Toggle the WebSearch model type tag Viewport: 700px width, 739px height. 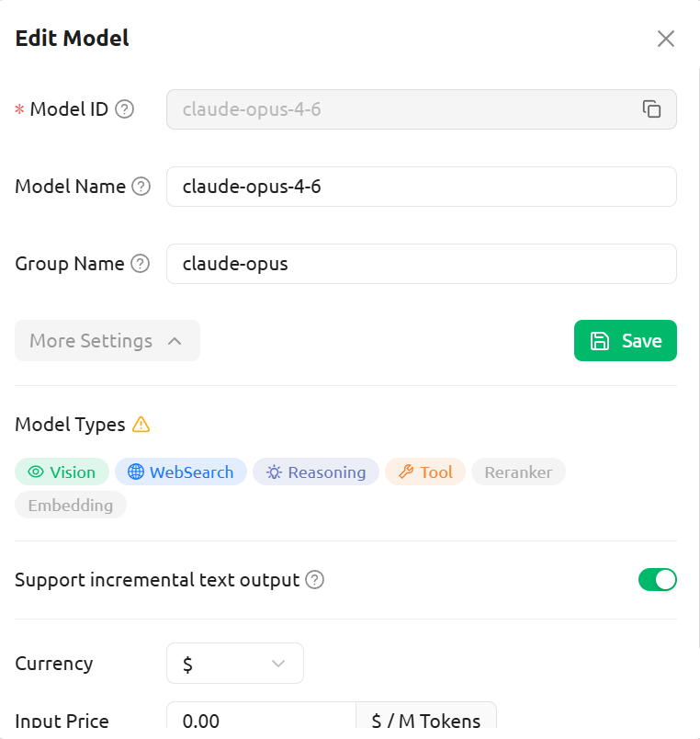point(181,472)
